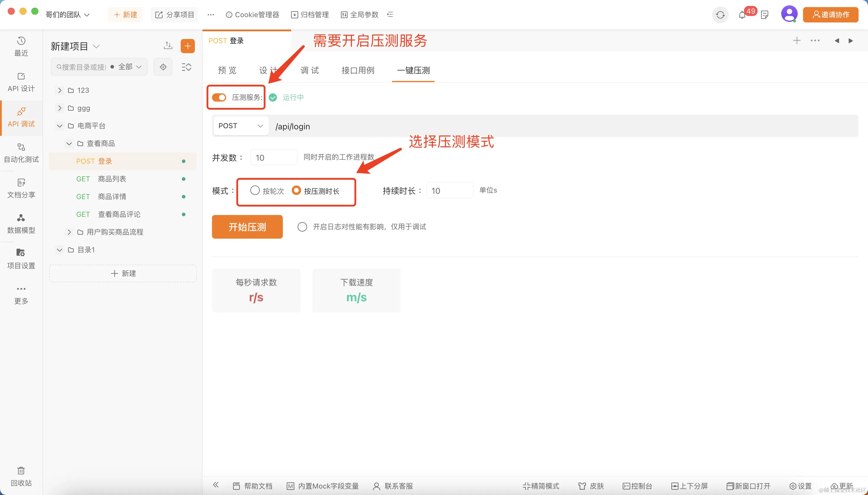Screen dimensions: 868x495
Task: Go to previous tab with left arrow
Action: pos(837,41)
